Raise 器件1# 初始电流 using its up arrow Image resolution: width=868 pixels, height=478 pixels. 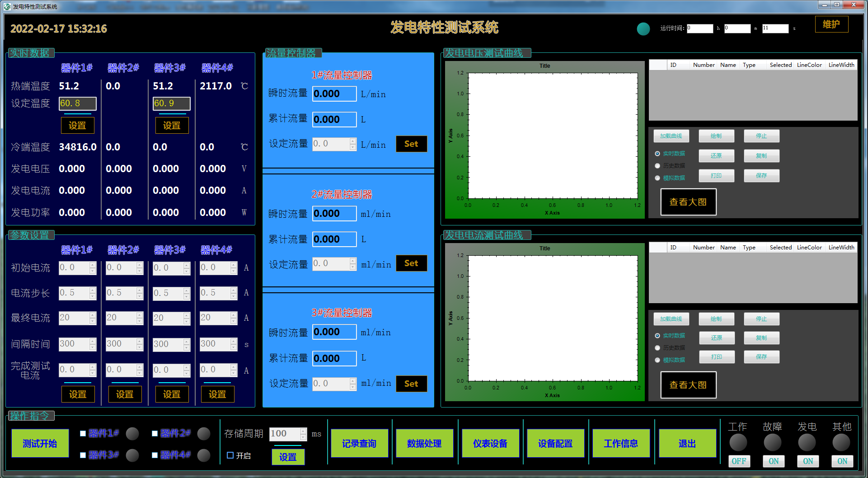point(93,265)
